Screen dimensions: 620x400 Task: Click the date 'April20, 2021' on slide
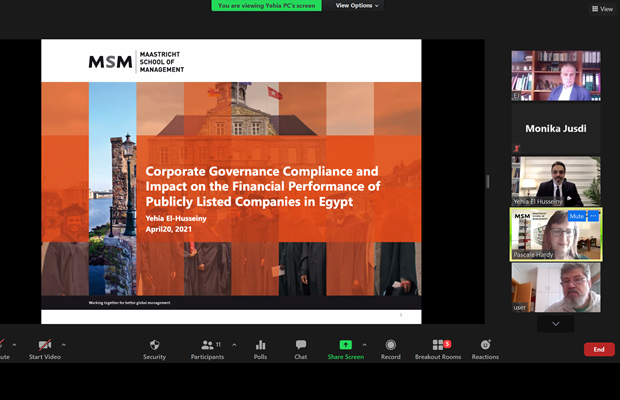click(x=168, y=229)
